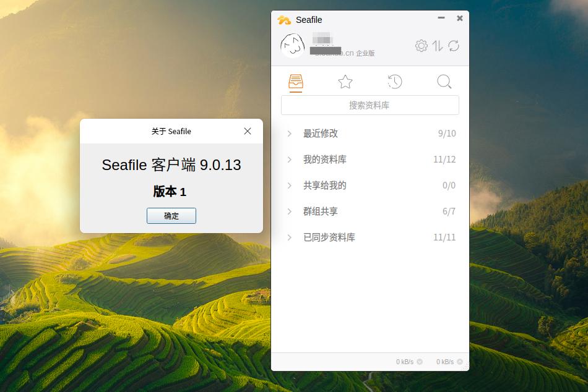Select the 共享给我的 row label
Viewport: 588px width, 392px height.
point(325,185)
